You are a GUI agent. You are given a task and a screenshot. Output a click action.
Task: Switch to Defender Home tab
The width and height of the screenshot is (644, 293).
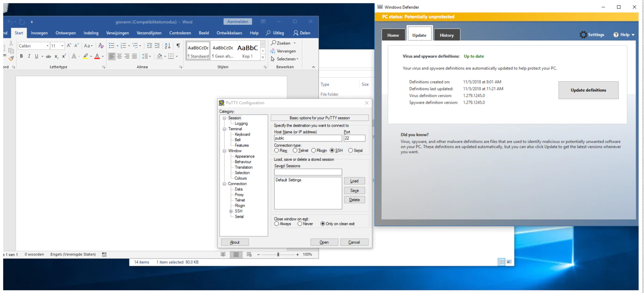click(393, 35)
